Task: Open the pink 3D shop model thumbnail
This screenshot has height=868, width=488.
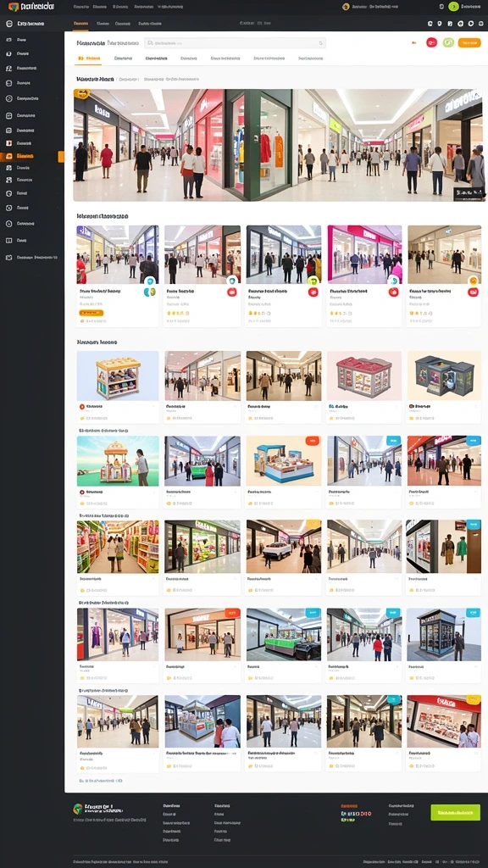Action: (x=364, y=376)
